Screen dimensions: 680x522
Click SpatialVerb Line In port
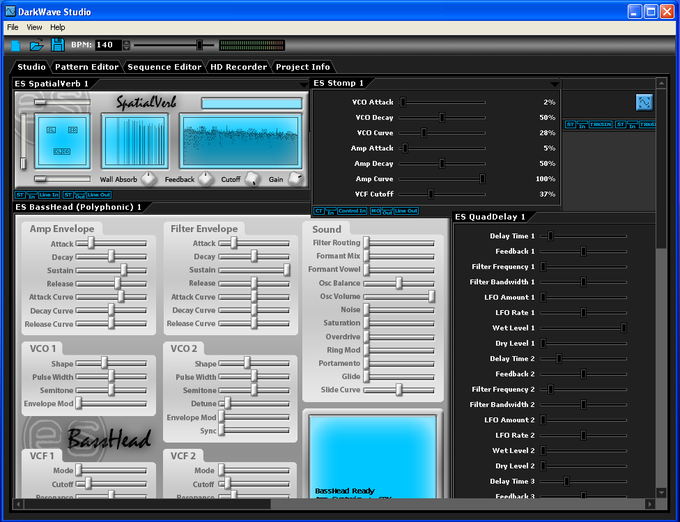48,195
